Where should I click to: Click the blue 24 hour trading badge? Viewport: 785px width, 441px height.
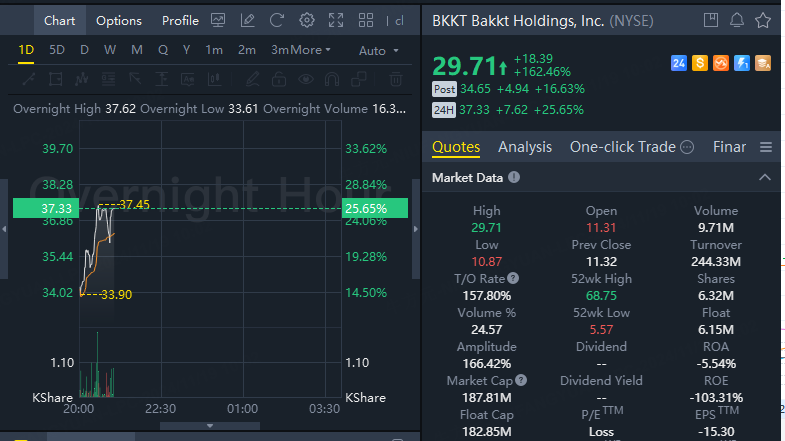coord(678,63)
